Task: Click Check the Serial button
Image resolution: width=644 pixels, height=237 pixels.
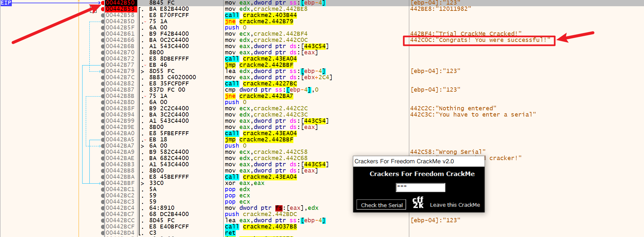Action: (x=381, y=205)
